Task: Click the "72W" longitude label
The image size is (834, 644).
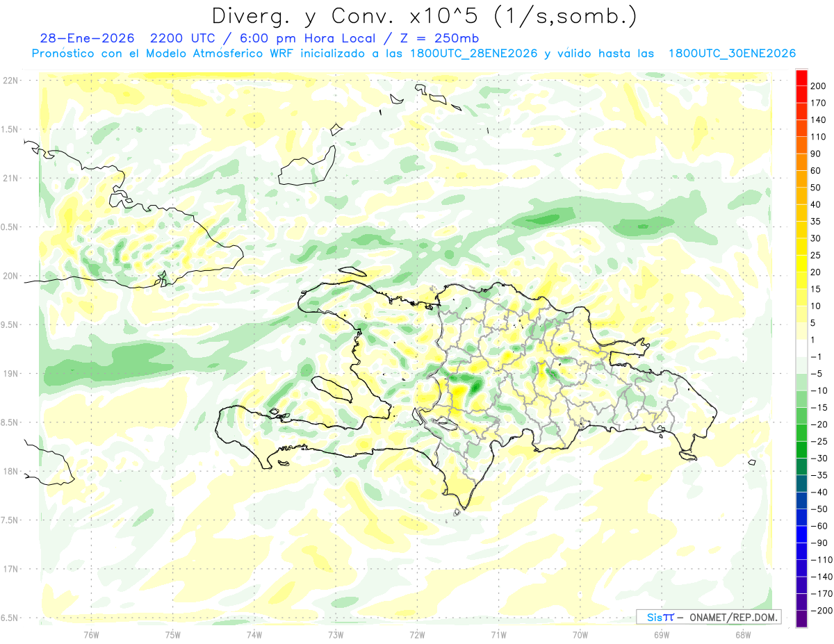Action: click(417, 634)
